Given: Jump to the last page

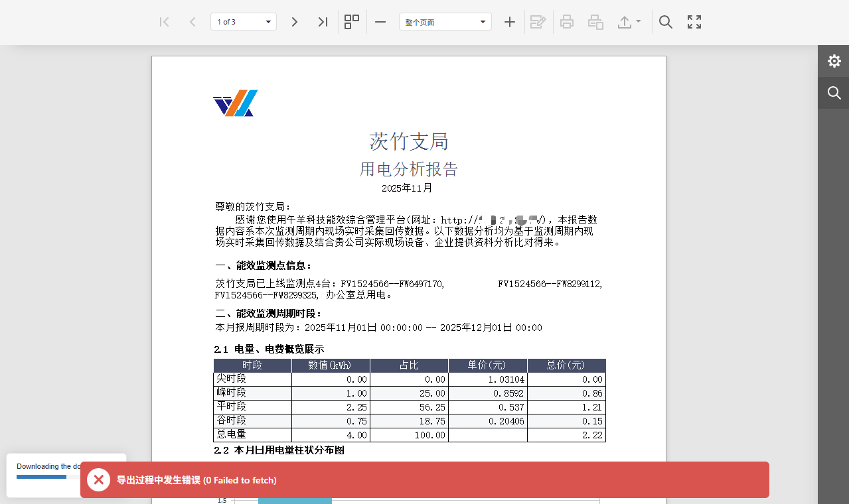Looking at the screenshot, I should [x=323, y=22].
